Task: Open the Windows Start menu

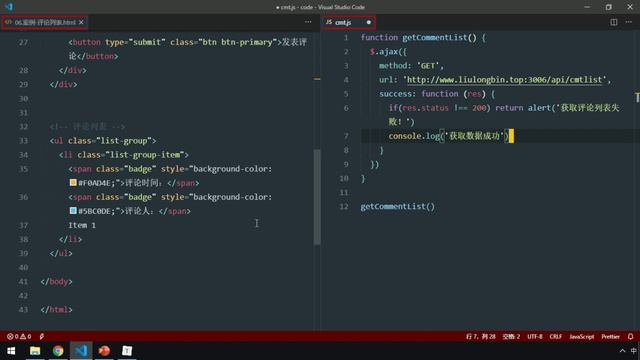Action: pyautogui.click(x=11, y=351)
